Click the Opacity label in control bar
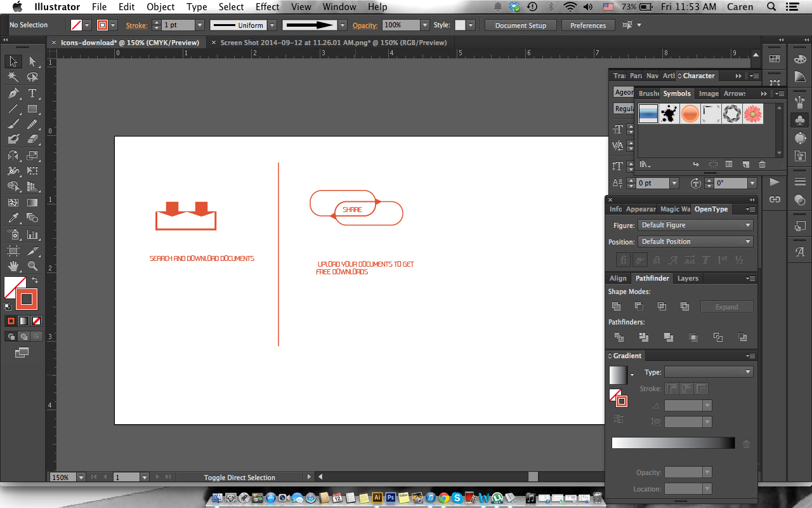Image resolution: width=812 pixels, height=508 pixels. click(x=365, y=25)
